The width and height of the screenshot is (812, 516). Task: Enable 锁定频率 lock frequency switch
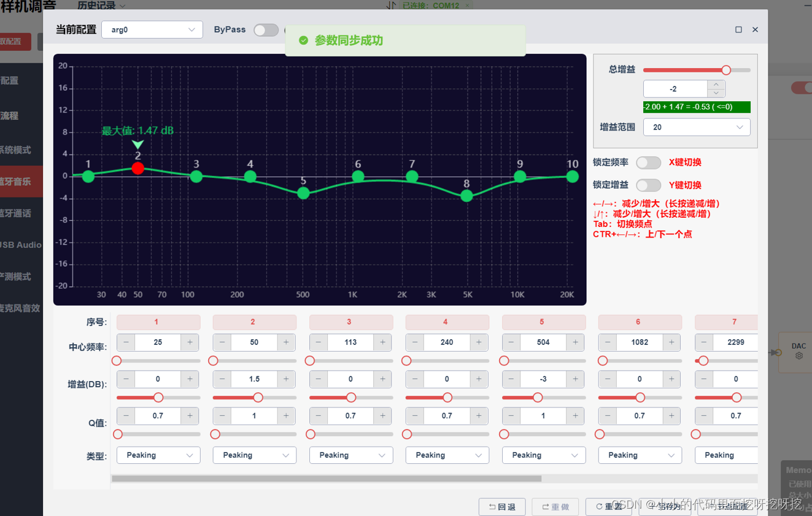(x=648, y=163)
